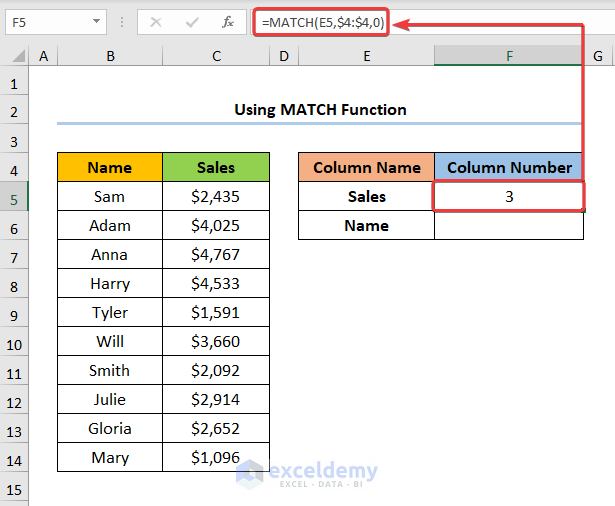This screenshot has width=615, height=506.
Task: Click the Insert Function fx icon
Action: click(227, 21)
